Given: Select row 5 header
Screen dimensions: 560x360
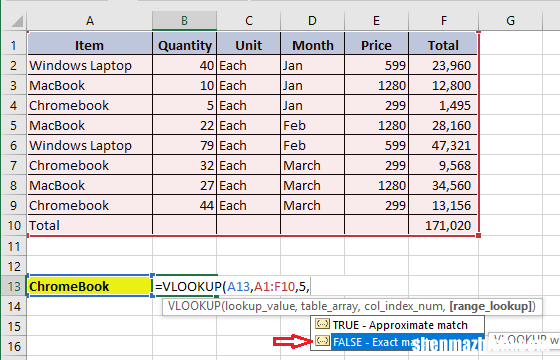Looking at the screenshot, I should pos(14,125).
